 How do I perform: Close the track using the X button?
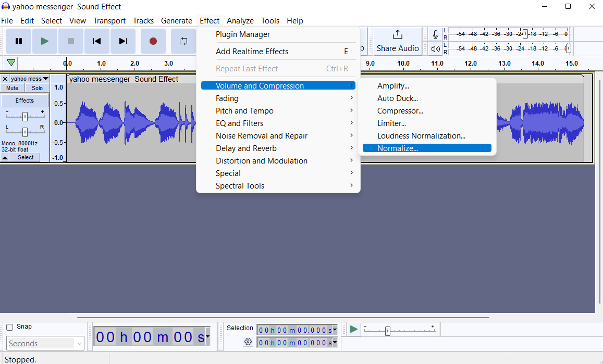click(5, 79)
